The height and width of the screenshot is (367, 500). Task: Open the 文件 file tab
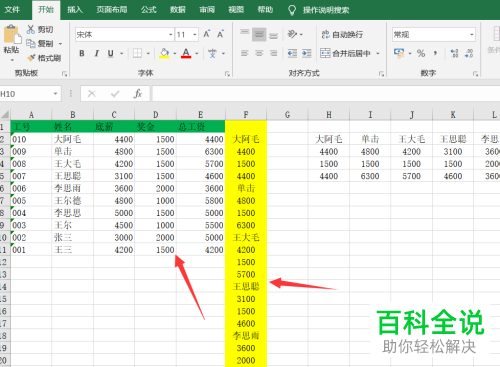click(12, 10)
